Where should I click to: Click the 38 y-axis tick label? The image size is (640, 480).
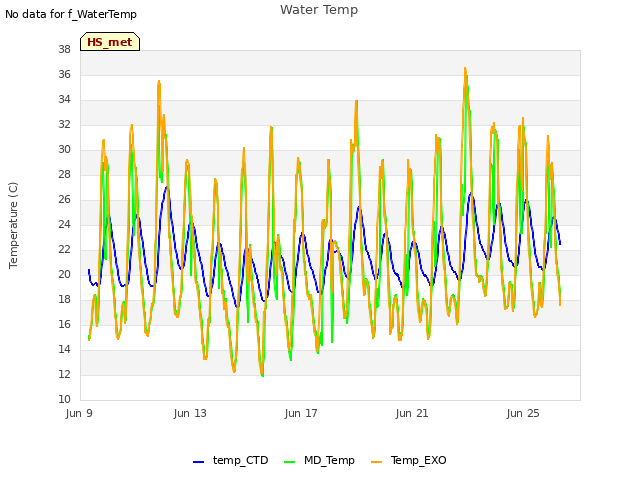click(64, 49)
